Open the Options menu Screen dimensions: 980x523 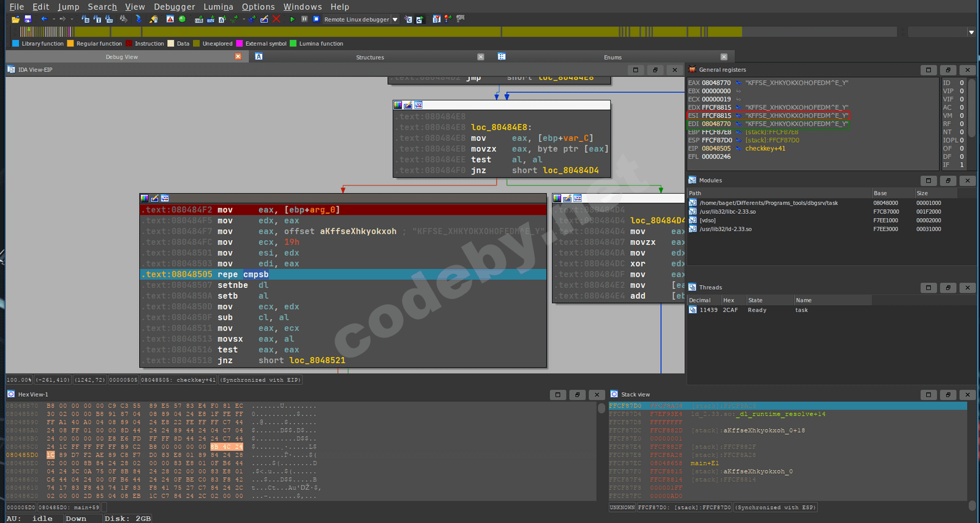[258, 7]
